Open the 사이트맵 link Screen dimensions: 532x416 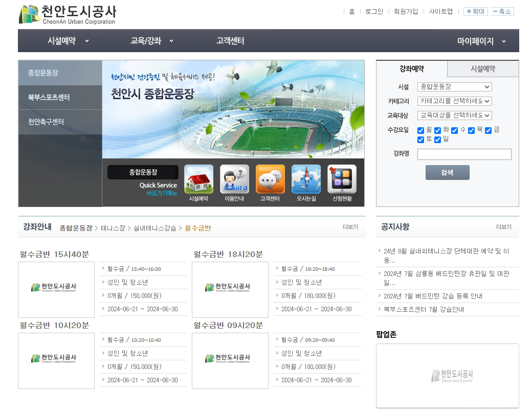point(441,12)
